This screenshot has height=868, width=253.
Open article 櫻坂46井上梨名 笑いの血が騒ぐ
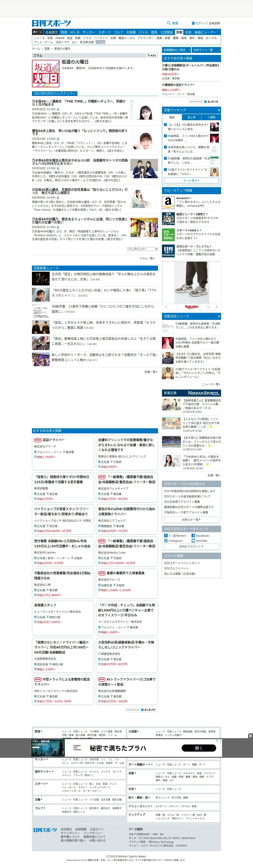[x=80, y=132]
